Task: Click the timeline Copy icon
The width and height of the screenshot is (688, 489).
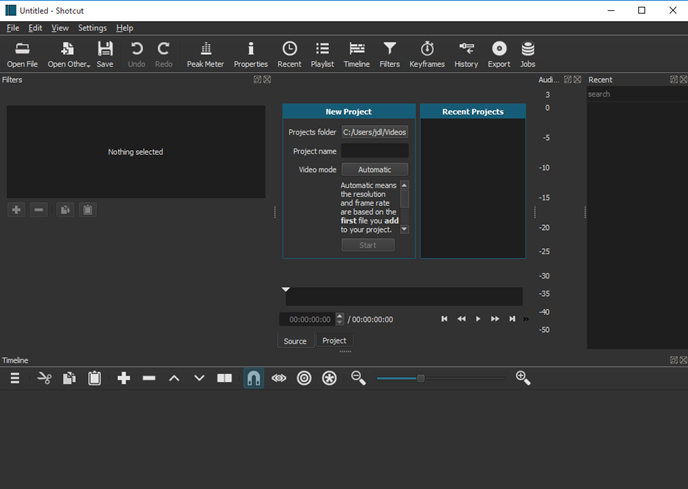Action: point(69,378)
